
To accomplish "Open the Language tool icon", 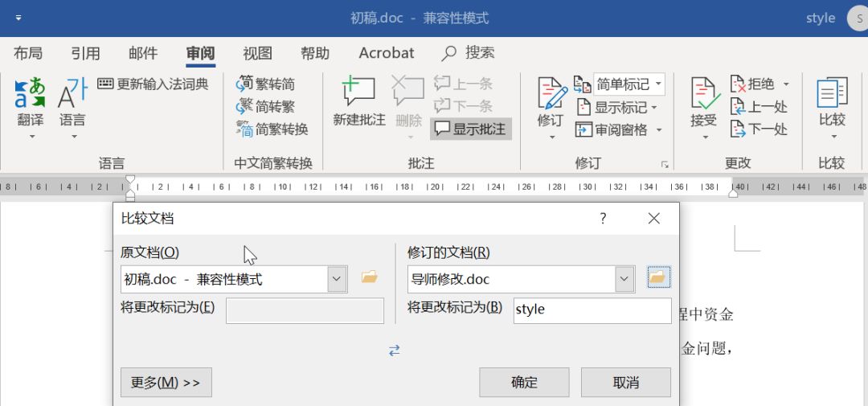I will click(x=72, y=93).
